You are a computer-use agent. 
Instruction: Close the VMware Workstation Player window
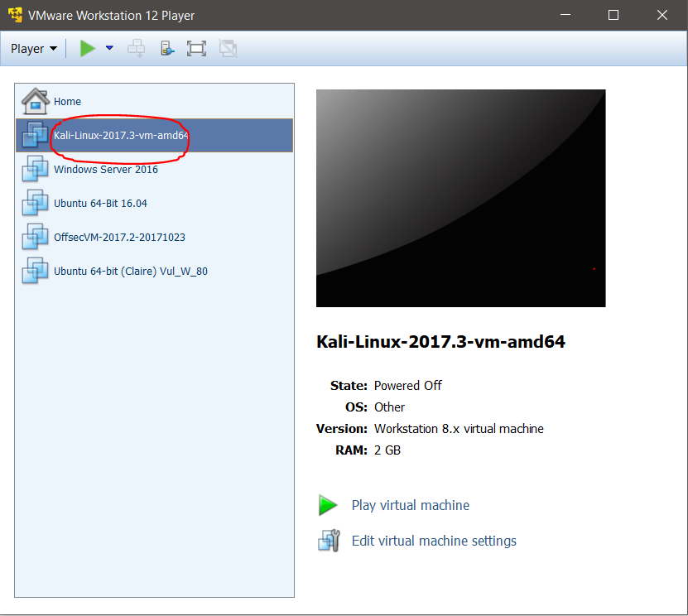(x=662, y=15)
